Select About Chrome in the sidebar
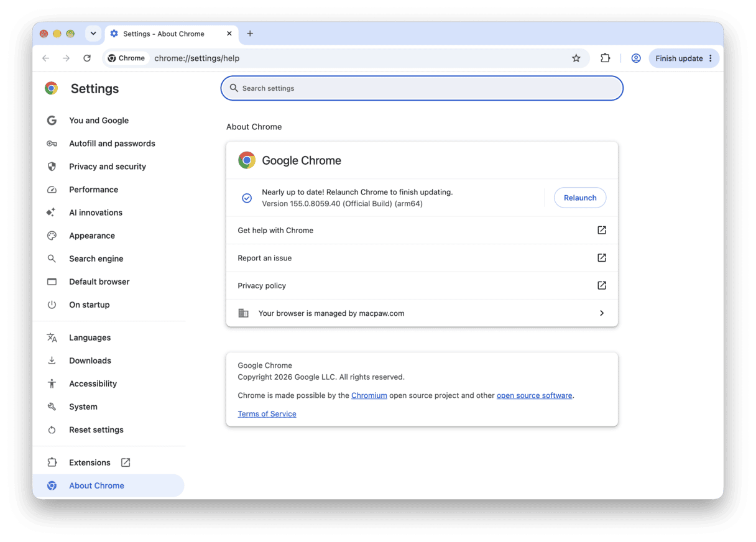 [108, 485]
